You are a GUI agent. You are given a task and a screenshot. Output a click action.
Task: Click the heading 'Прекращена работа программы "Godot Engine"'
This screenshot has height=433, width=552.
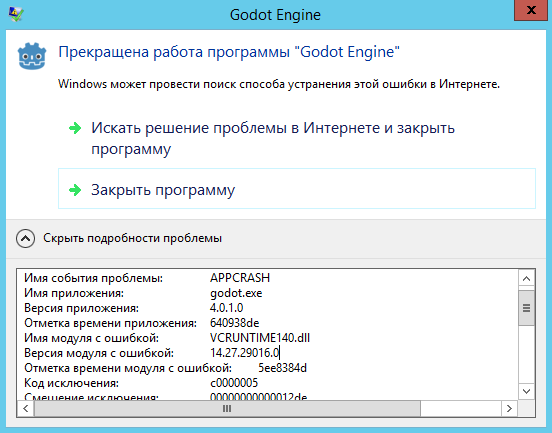(x=229, y=52)
